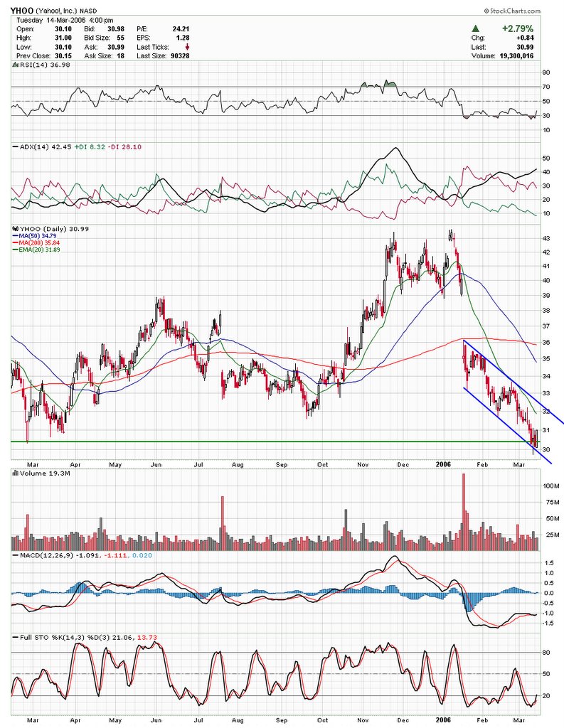The height and width of the screenshot is (728, 564).
Task: Click the Chg value +0.84
Action: pos(524,38)
